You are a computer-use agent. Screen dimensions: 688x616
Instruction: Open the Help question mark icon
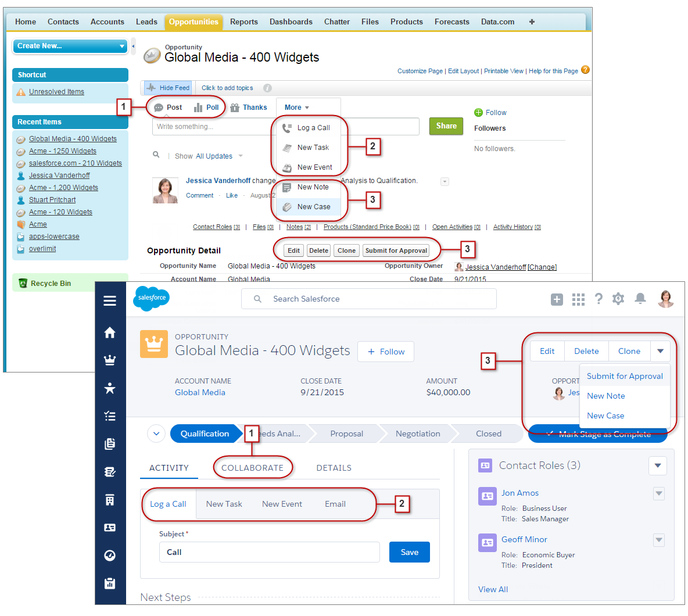point(599,299)
